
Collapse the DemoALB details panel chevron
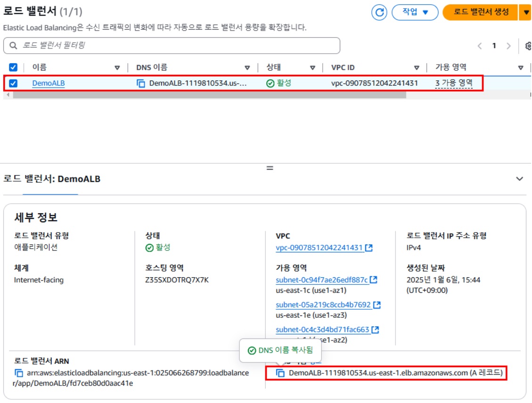point(519,178)
